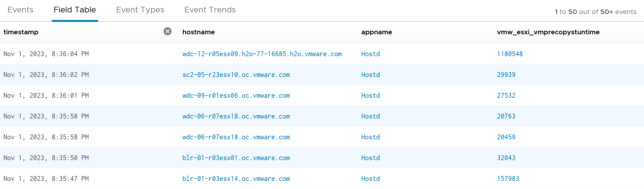This screenshot has height=189, width=644.
Task: Open the Event Types tab
Action: coord(140,10)
